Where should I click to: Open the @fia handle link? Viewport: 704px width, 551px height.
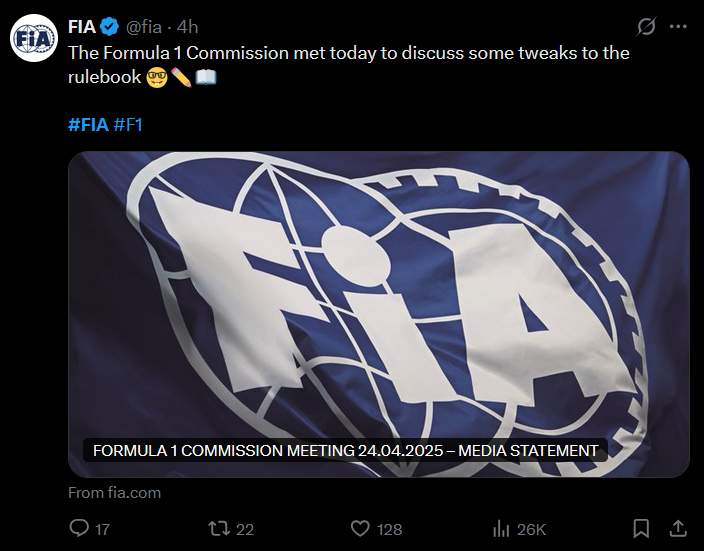coord(144,27)
